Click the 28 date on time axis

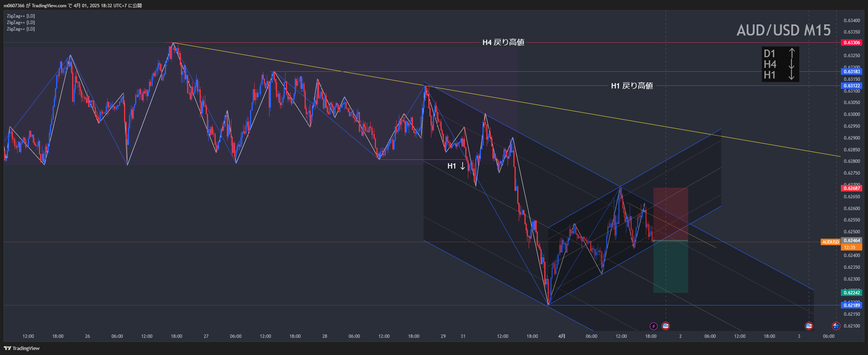tap(324, 336)
